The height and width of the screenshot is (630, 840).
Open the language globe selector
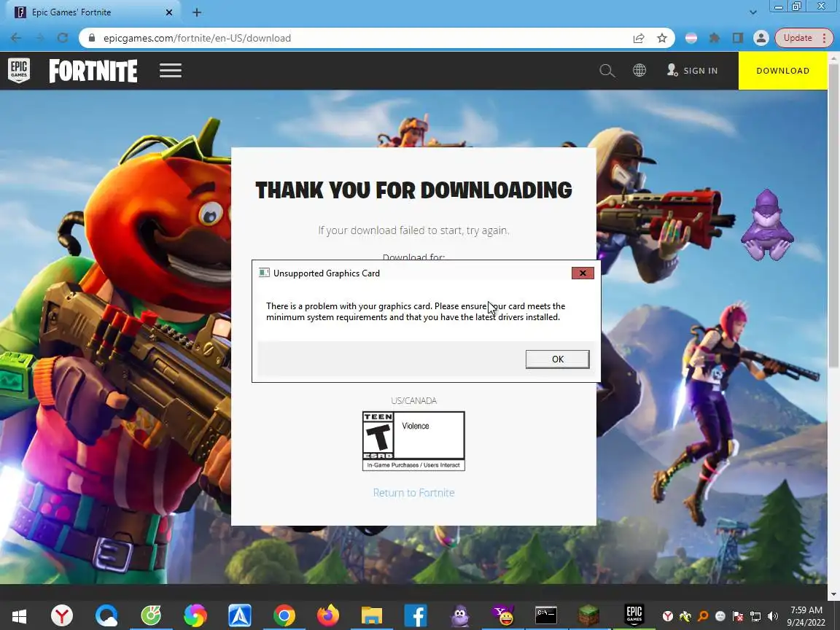[x=639, y=70]
